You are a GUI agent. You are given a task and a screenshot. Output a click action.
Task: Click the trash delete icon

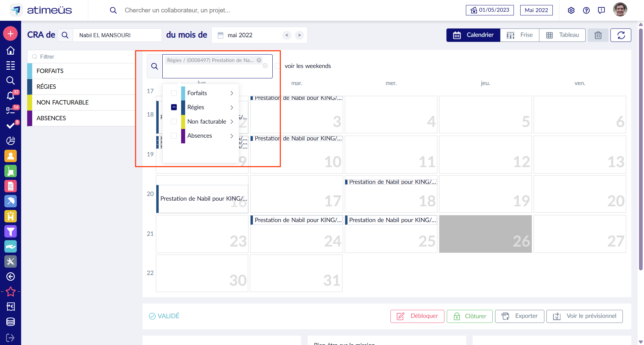pyautogui.click(x=598, y=35)
